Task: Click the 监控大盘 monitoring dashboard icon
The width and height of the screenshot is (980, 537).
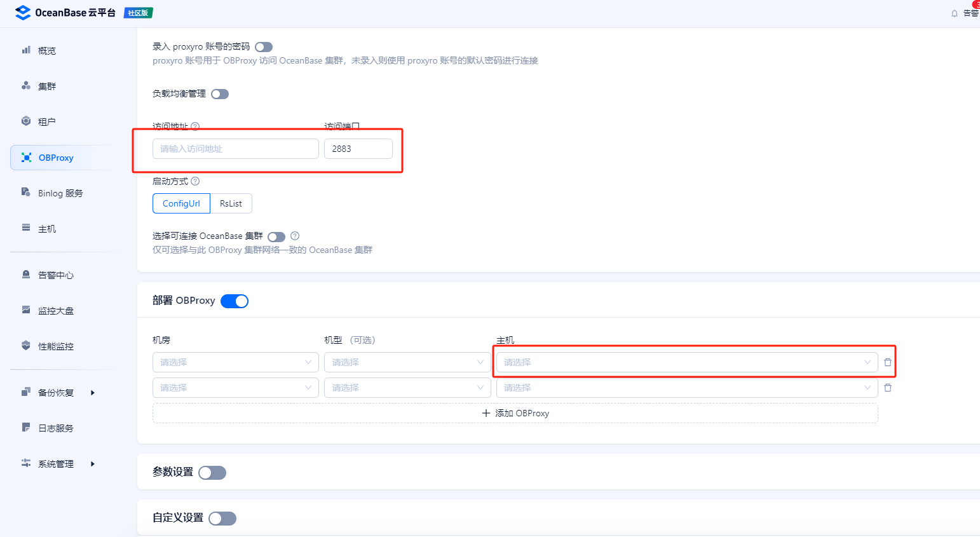Action: [x=26, y=309]
